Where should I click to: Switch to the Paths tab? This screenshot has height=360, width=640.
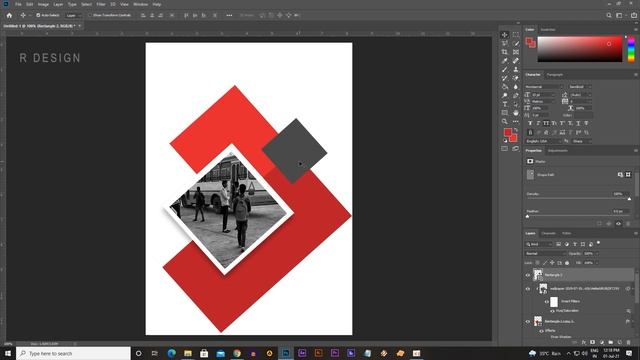tap(567, 233)
